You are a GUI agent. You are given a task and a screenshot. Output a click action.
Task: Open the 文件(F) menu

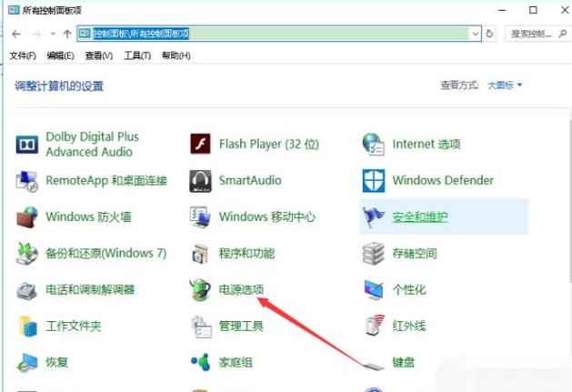tap(23, 55)
